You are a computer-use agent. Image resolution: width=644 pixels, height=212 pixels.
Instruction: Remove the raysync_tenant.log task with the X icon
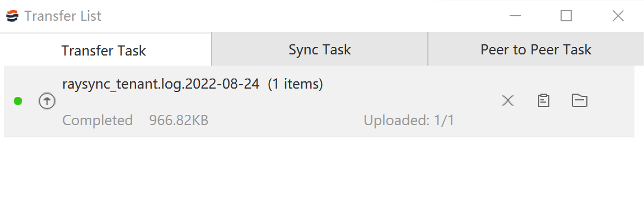pyautogui.click(x=508, y=100)
